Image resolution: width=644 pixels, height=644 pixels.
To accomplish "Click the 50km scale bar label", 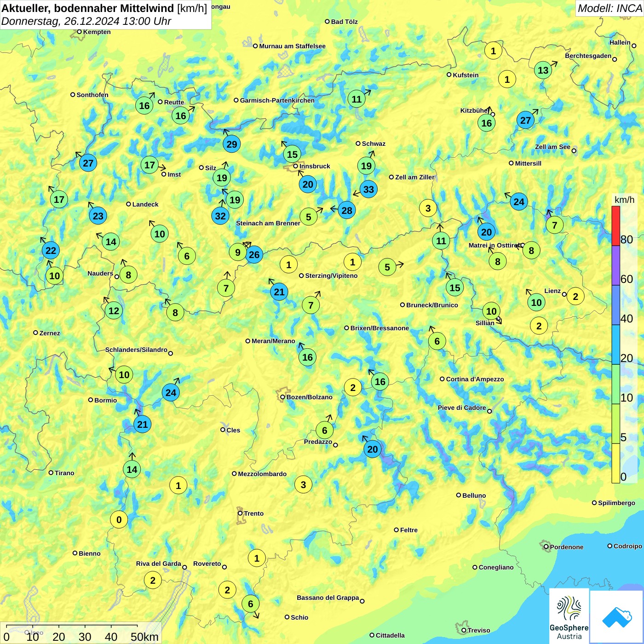I will point(144,637).
